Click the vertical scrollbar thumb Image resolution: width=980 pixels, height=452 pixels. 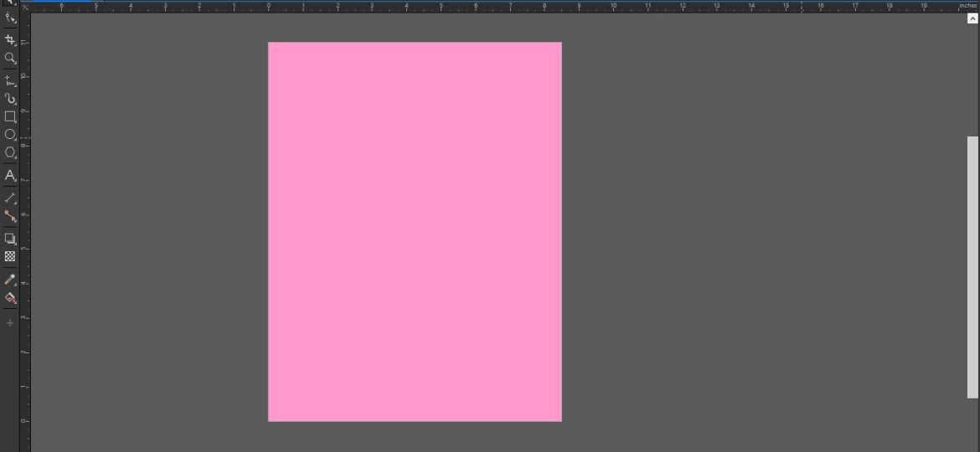click(972, 266)
